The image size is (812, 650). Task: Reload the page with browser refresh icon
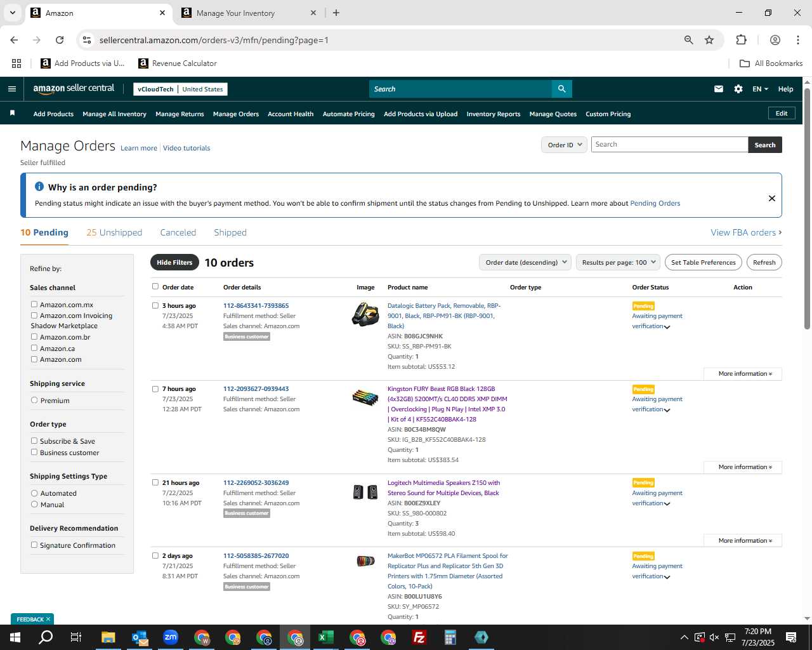coord(59,40)
